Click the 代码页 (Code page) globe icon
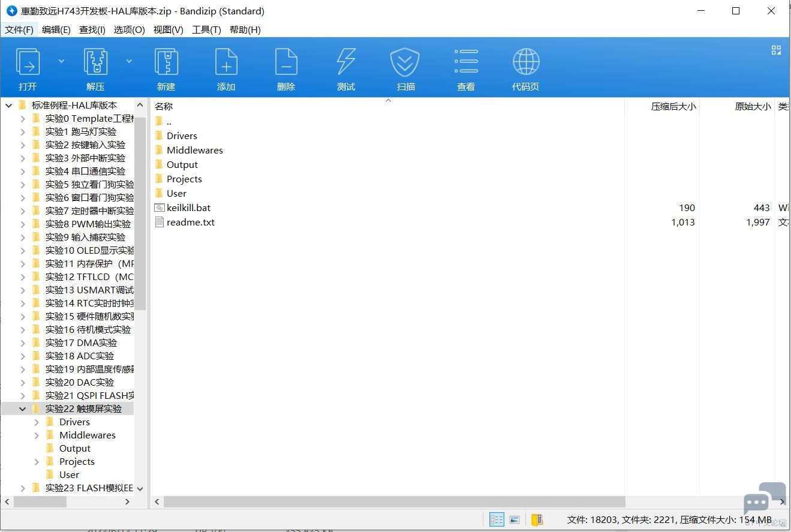791x532 pixels. (526, 62)
